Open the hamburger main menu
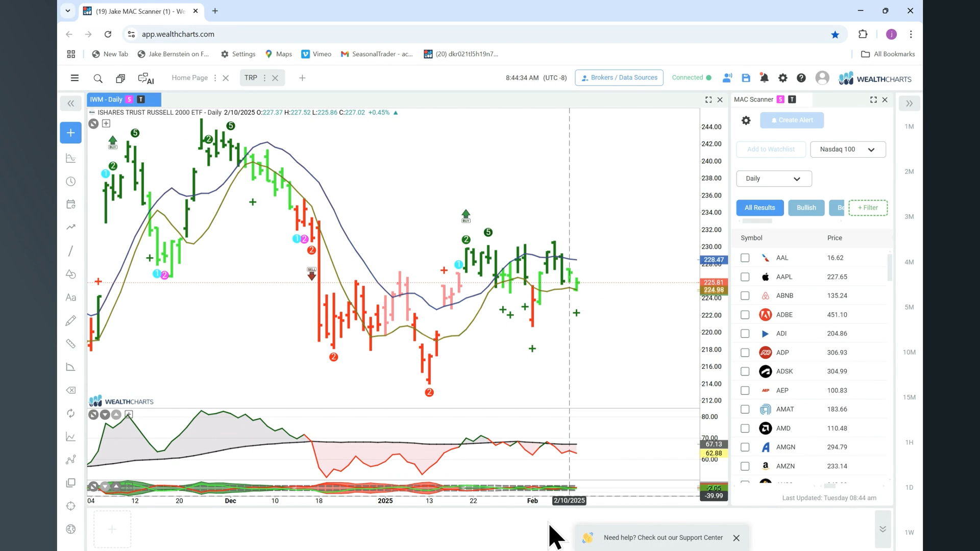The height and width of the screenshot is (551, 980). coord(75,78)
